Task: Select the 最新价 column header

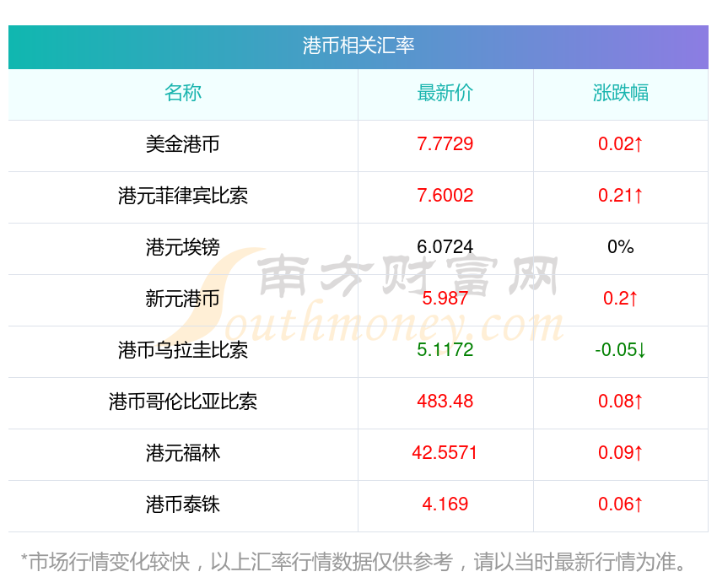Action: 445,93
